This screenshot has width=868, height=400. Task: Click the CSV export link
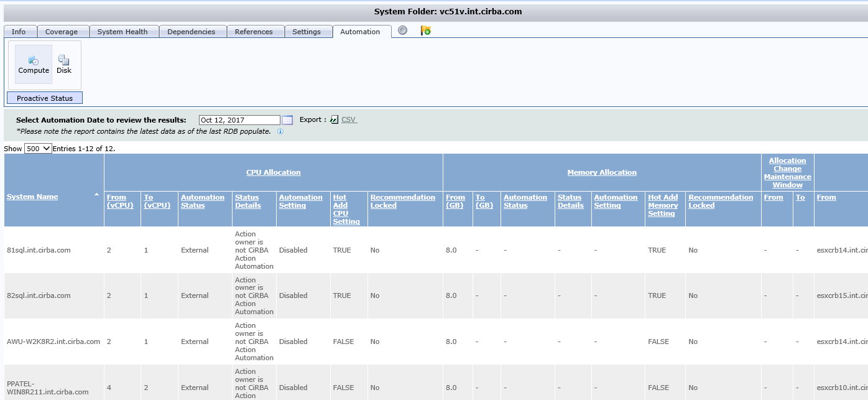tap(348, 119)
